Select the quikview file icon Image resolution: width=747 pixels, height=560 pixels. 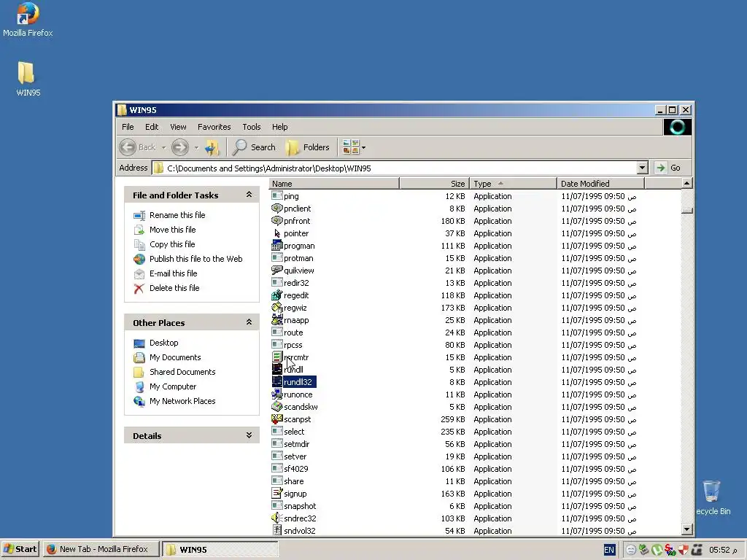tap(276, 270)
